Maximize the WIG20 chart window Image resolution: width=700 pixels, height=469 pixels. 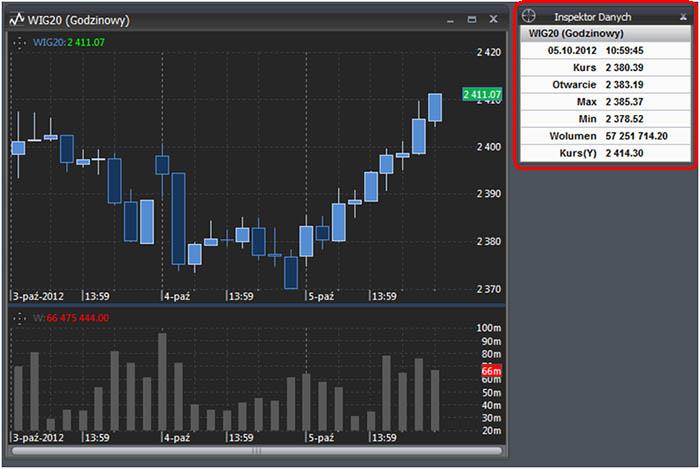click(471, 19)
